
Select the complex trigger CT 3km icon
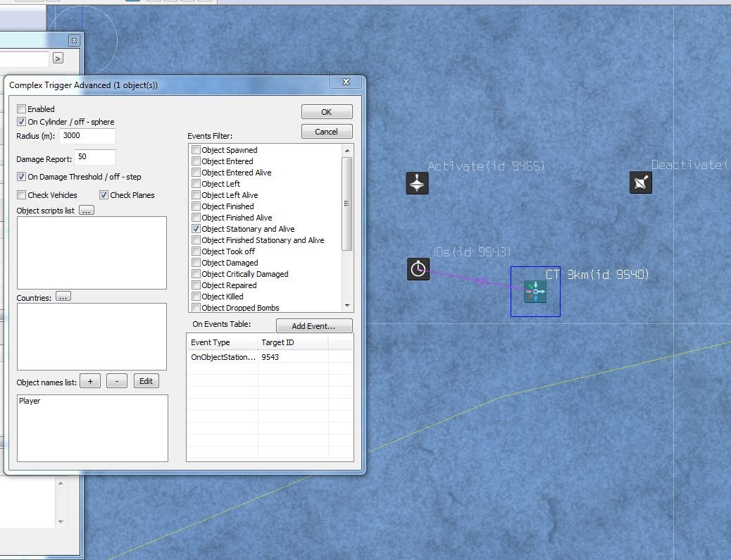coord(535,292)
